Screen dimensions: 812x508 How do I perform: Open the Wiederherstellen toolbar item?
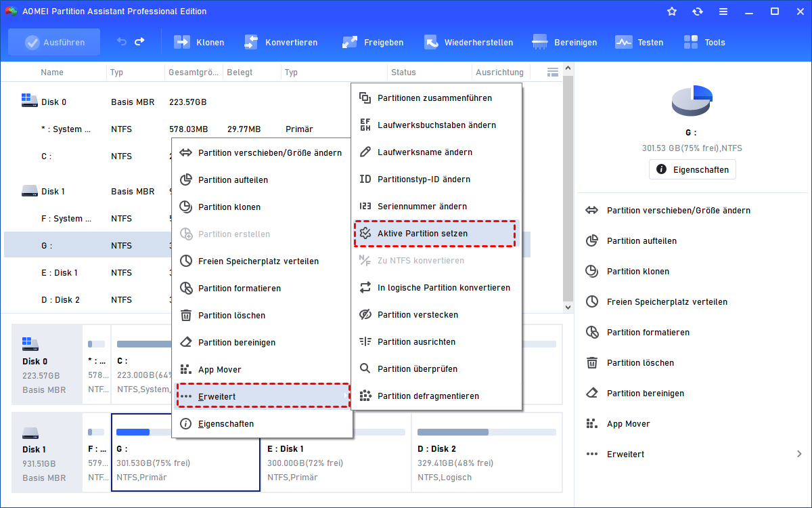[468, 42]
